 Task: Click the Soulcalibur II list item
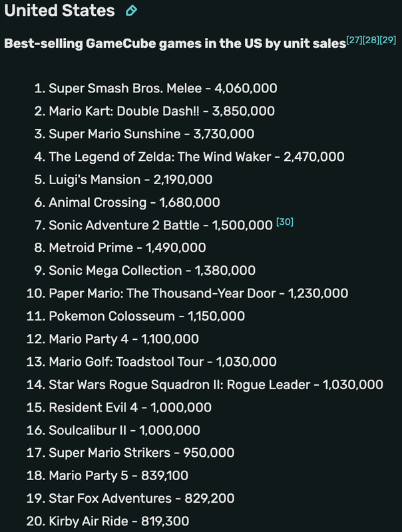click(x=124, y=430)
